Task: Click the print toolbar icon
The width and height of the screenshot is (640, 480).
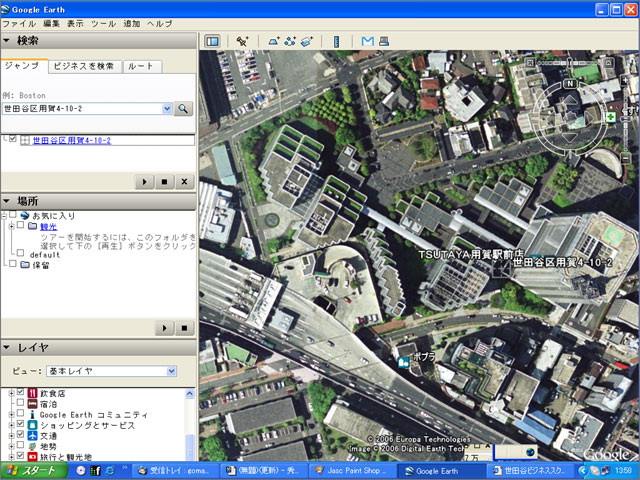Action: click(x=384, y=41)
